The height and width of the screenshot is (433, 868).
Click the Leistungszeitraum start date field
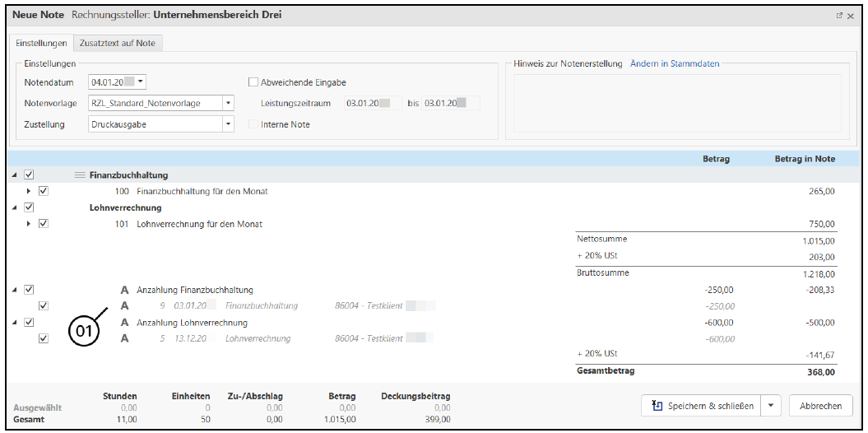[x=372, y=104]
